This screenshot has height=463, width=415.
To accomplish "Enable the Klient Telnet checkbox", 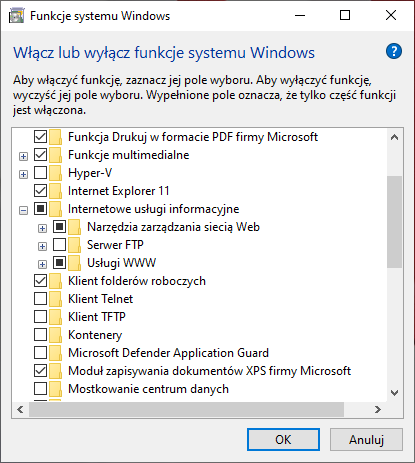I will tap(40, 299).
